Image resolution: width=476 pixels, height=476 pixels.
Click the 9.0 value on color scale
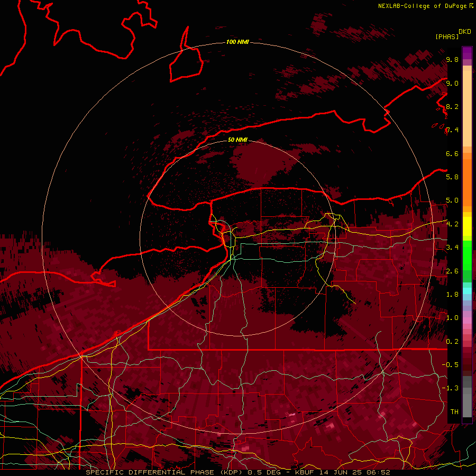[x=452, y=83]
